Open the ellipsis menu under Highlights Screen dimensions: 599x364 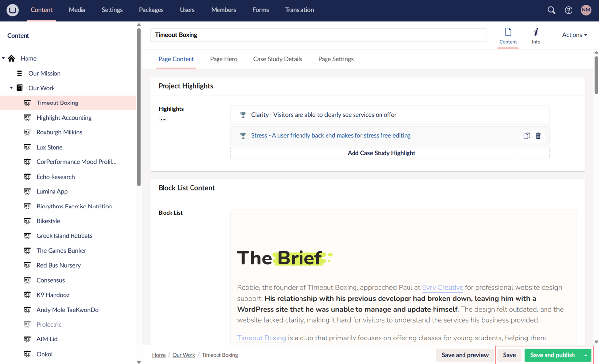tap(163, 119)
